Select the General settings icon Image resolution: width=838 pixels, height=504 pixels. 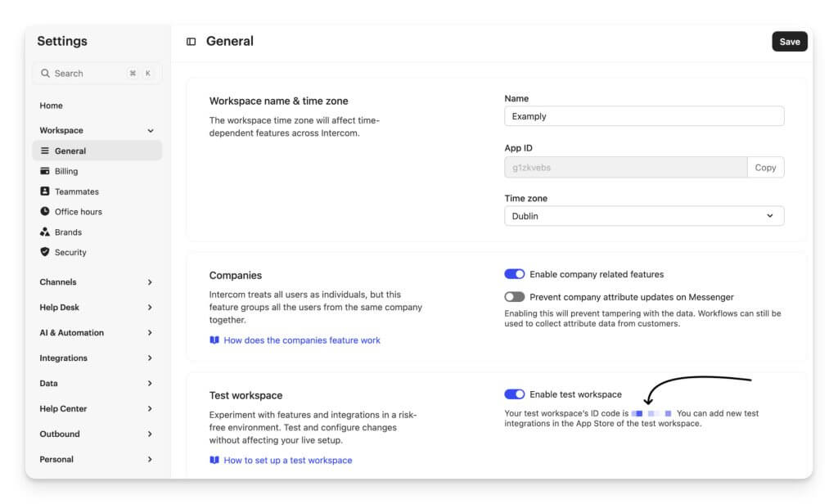pyautogui.click(x=45, y=151)
